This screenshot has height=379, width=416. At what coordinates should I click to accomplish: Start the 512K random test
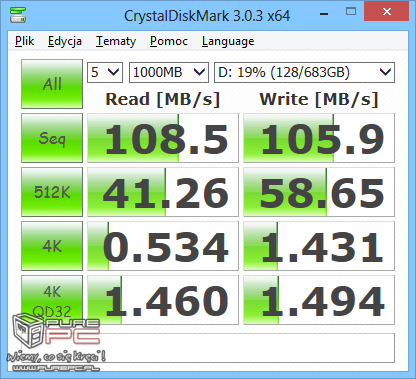pyautogui.click(x=52, y=192)
